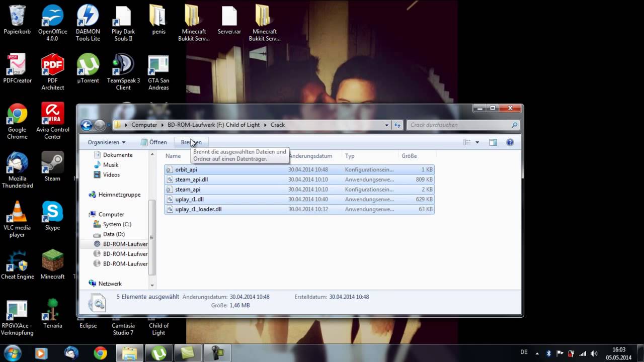This screenshot has width=644, height=362.
Task: Open µTorrent taskbar button
Action: [158, 353]
